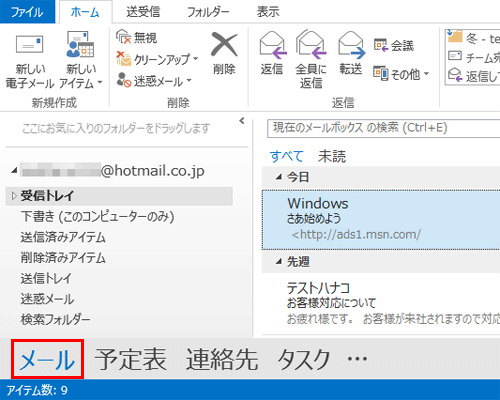Screen dimensions: 500x400
Task: Click the Reply All (全員に返信) icon
Action: pos(311,44)
